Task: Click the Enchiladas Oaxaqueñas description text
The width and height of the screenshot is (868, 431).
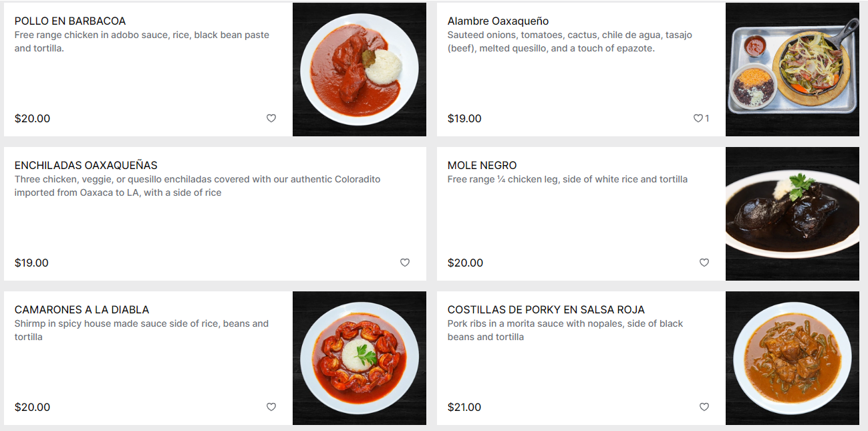Action: pyautogui.click(x=198, y=186)
